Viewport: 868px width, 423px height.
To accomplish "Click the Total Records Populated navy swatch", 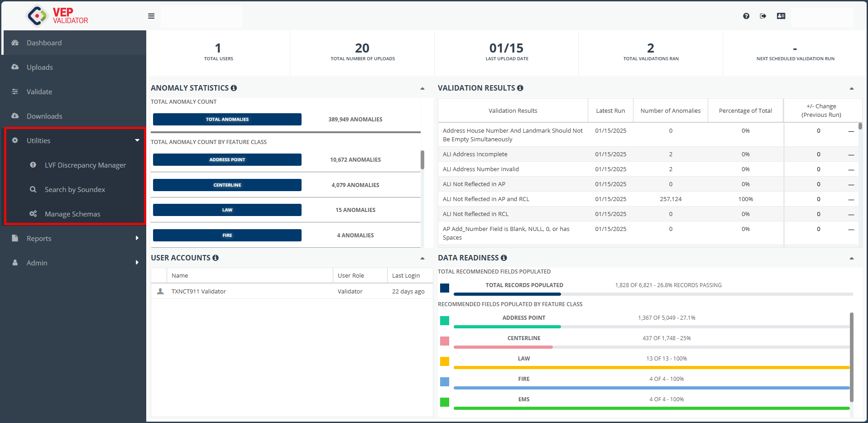I will click(x=445, y=288).
